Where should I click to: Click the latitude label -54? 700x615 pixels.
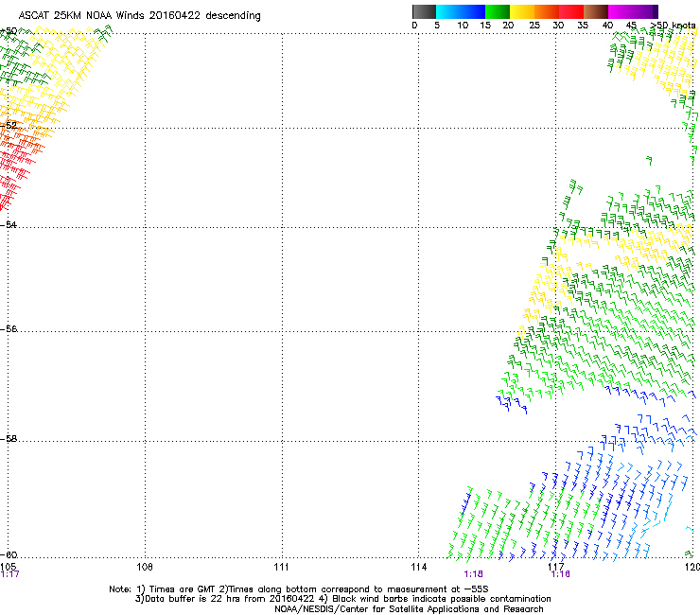point(9,224)
